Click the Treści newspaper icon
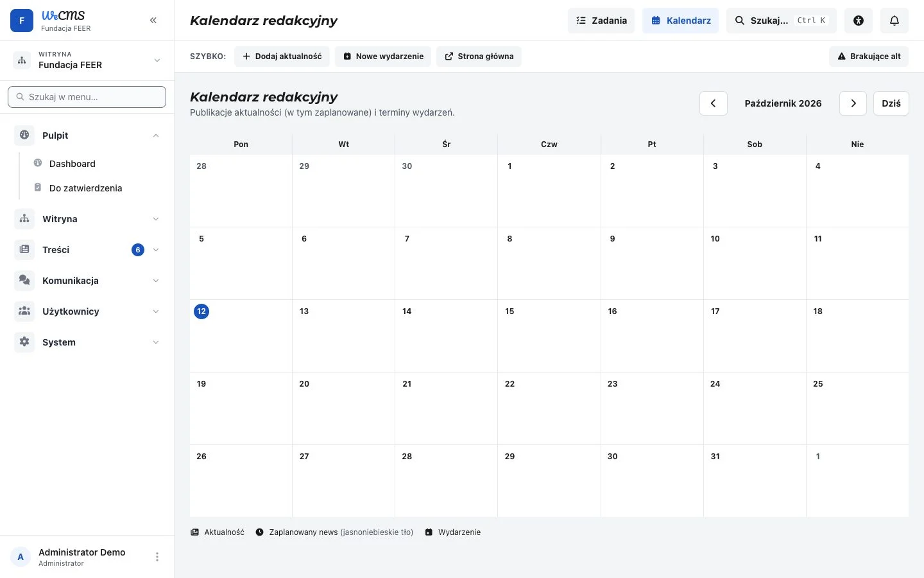This screenshot has width=924, height=578. (x=24, y=250)
